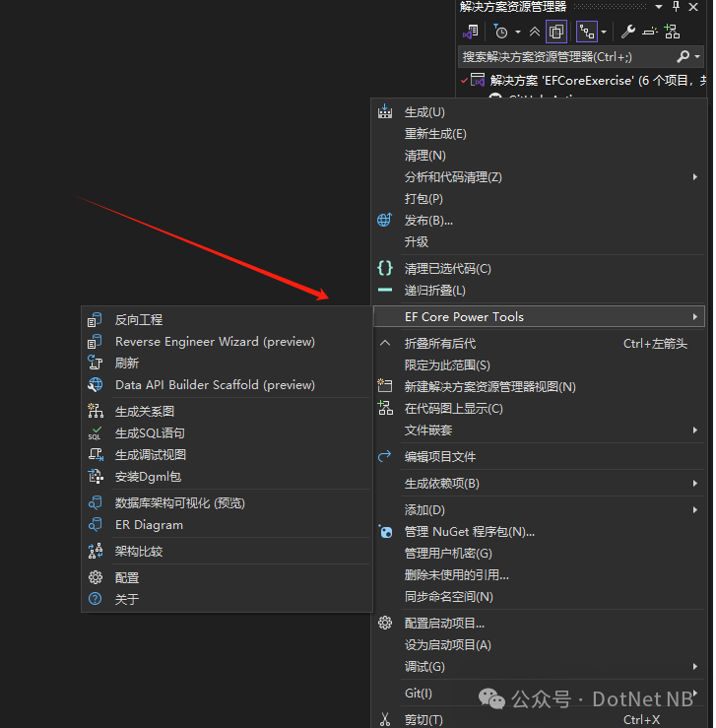This screenshot has width=716, height=728.
Task: Click the gear icon beside 配置
Action: pos(96,577)
